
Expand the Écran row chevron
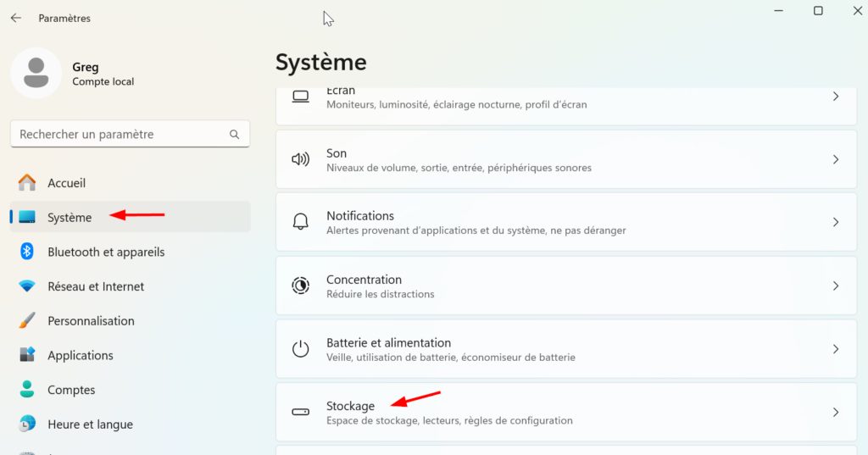tap(836, 97)
